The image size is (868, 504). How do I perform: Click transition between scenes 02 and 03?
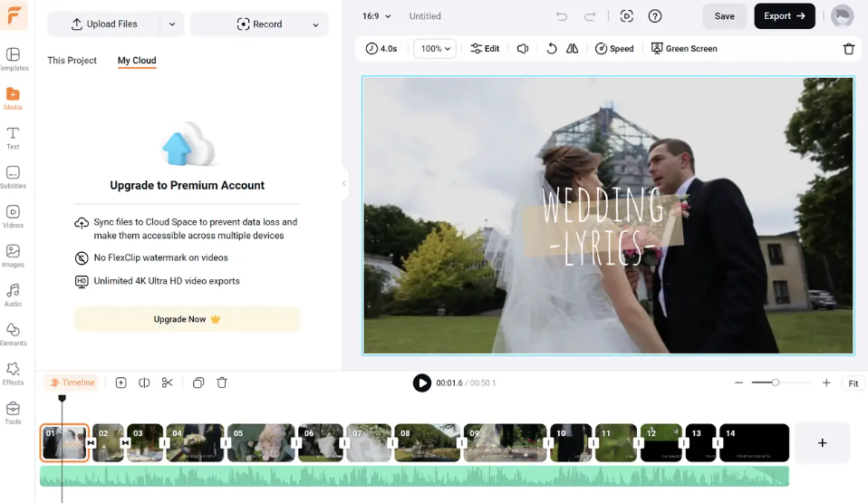126,442
